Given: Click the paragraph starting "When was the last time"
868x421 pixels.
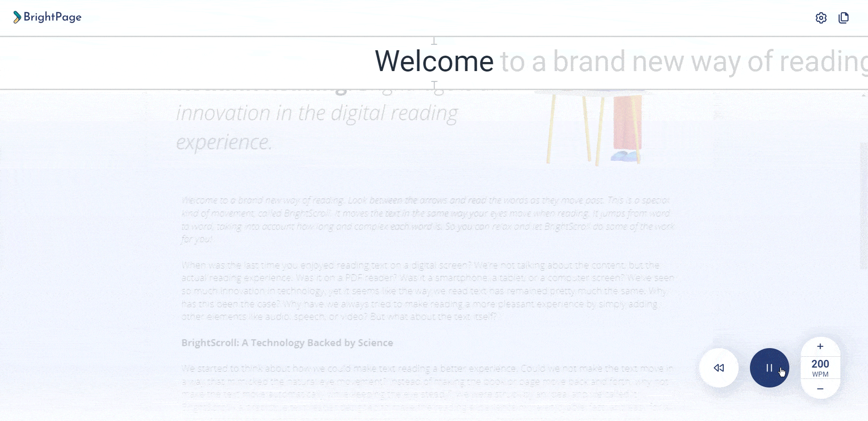Looking at the screenshot, I should [x=427, y=291].
